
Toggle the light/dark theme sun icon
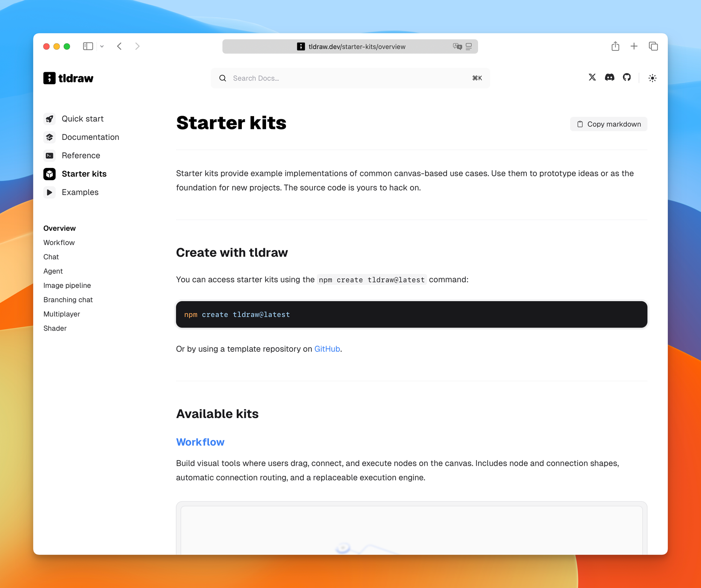tap(652, 78)
